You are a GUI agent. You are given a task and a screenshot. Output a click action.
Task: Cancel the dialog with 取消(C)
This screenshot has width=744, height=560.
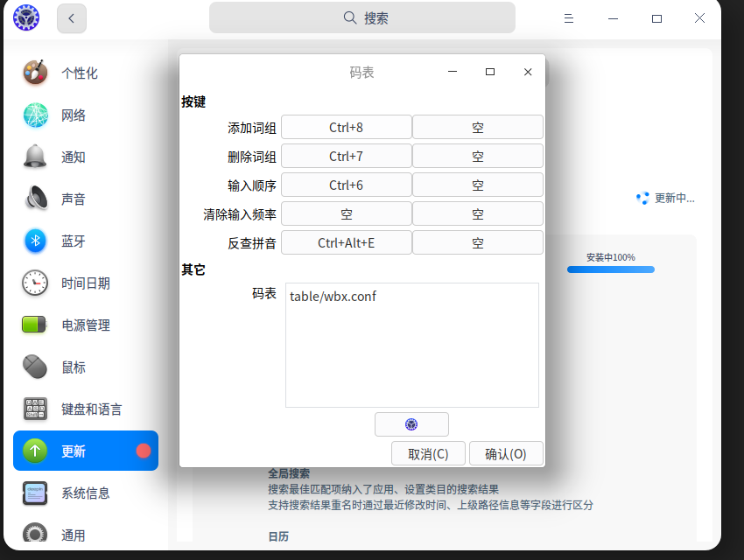coord(428,453)
